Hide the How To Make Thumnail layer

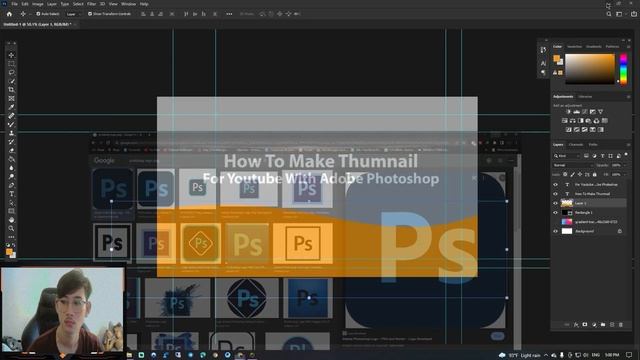pyautogui.click(x=556, y=194)
